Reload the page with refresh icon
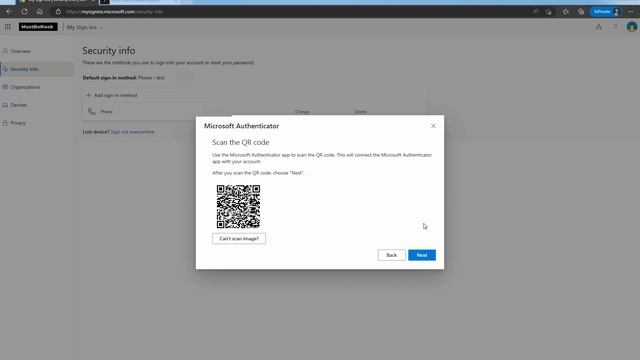The image size is (640, 360). [24, 12]
